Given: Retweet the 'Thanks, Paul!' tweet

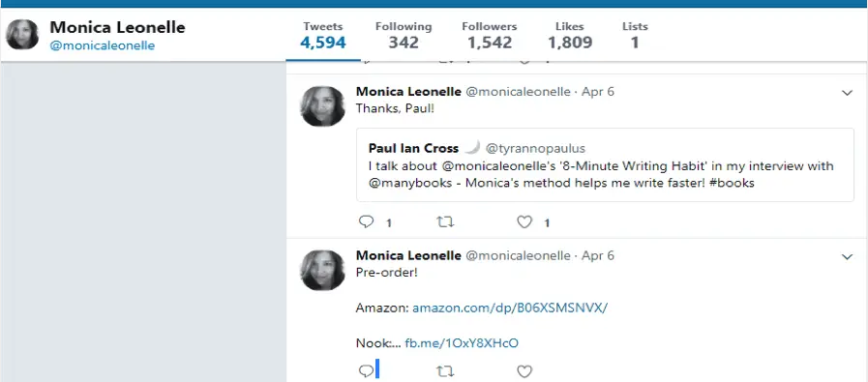Looking at the screenshot, I should point(445,222).
